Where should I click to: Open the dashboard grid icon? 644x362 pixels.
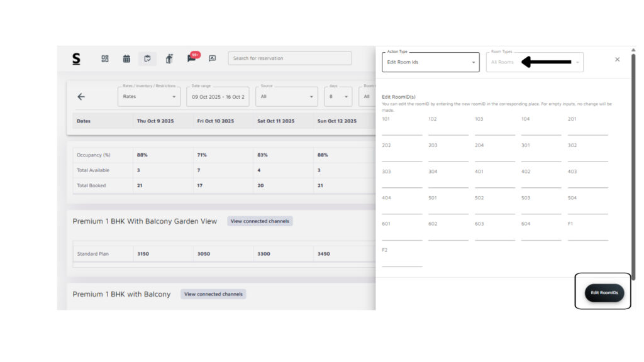coord(105,58)
